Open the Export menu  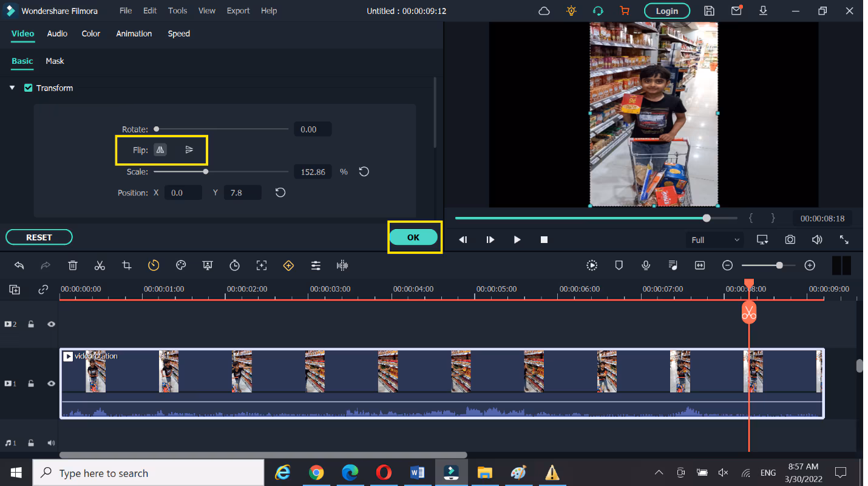[x=238, y=11]
